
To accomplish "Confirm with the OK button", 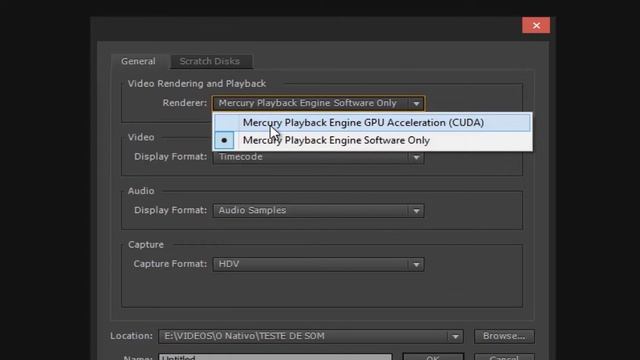I will [433, 357].
